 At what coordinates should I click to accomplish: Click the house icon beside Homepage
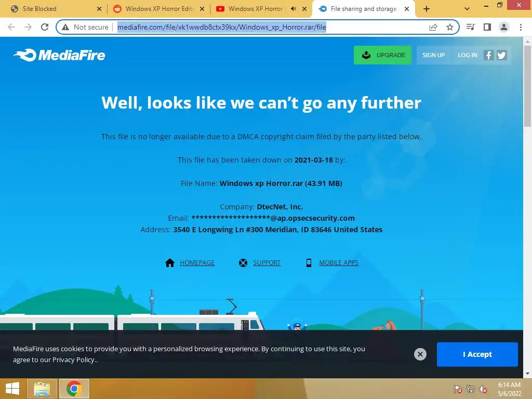pos(170,262)
